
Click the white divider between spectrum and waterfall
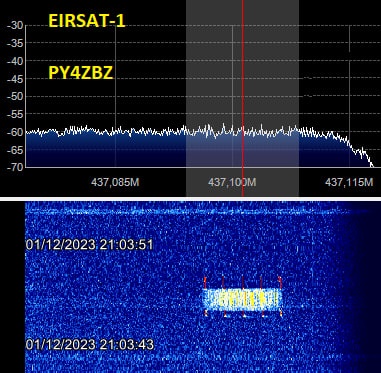tap(190, 199)
